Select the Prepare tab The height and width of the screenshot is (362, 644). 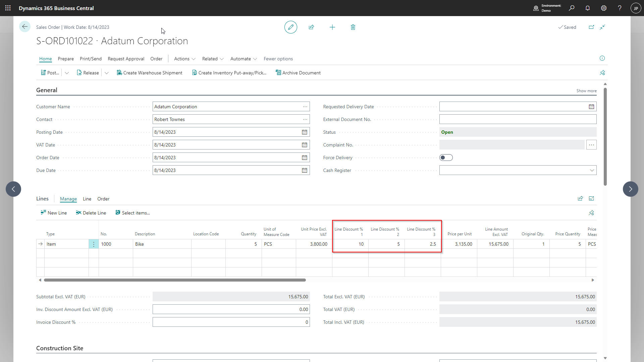[x=65, y=58]
